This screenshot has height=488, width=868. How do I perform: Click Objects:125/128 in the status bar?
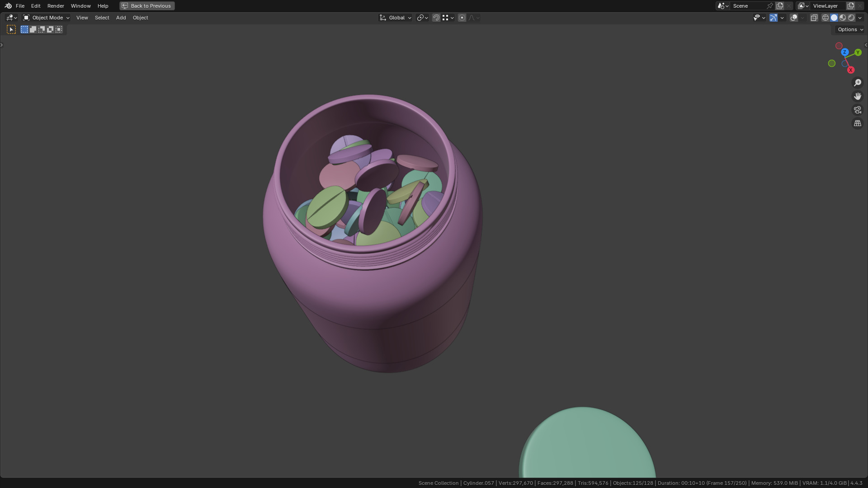(633, 483)
